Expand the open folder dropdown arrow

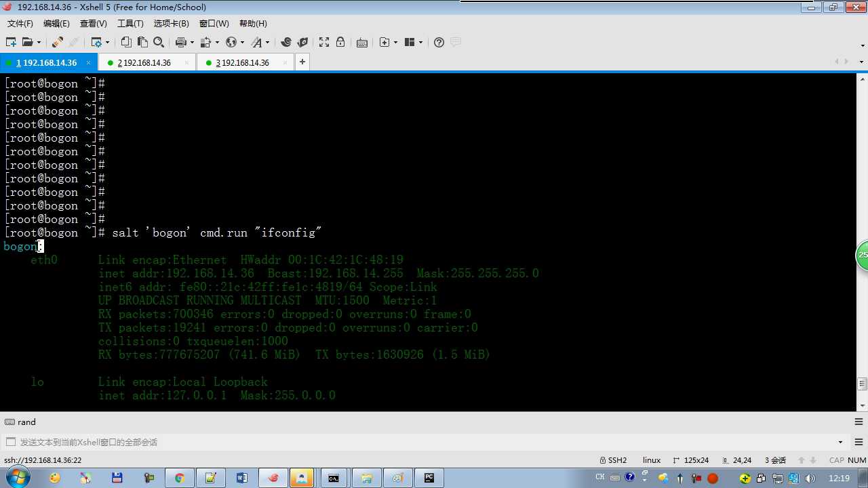coord(39,42)
